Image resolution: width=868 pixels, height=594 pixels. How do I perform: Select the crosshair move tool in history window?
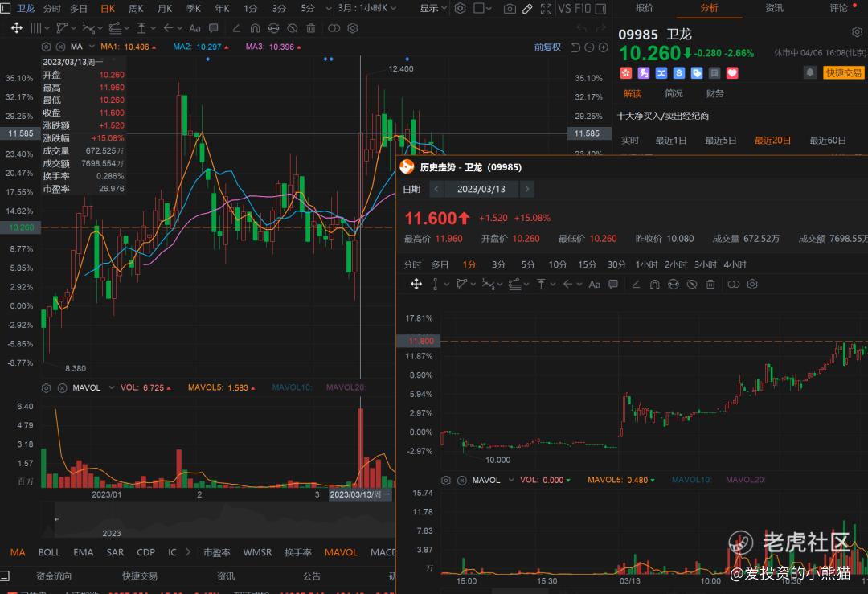point(416,284)
